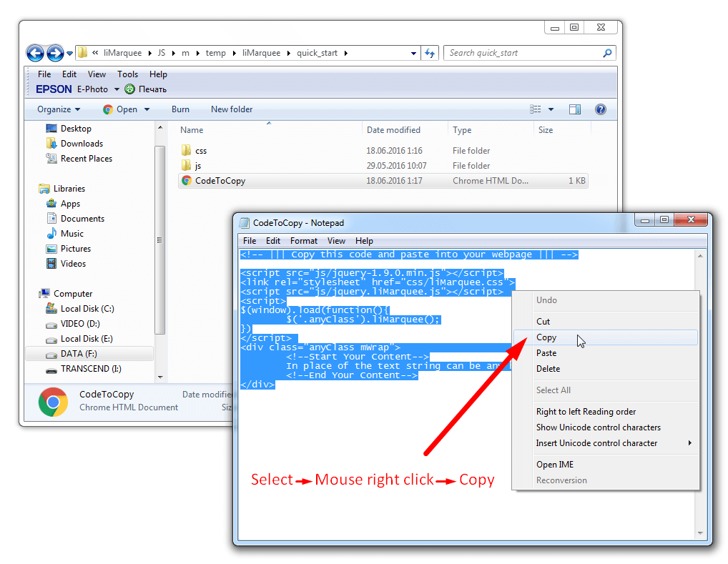728x564 pixels.
Task: Click the Search quick_start input field
Action: pyautogui.click(x=524, y=54)
